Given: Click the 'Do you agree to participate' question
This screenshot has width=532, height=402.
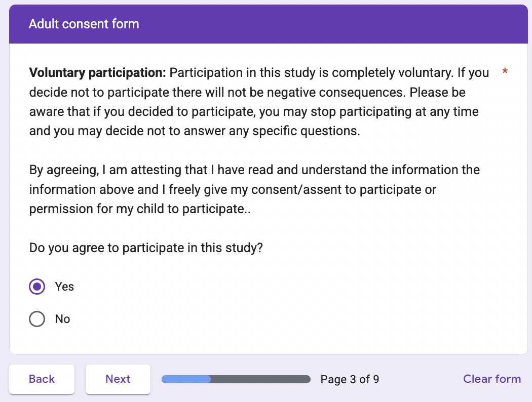Looking at the screenshot, I should [146, 249].
